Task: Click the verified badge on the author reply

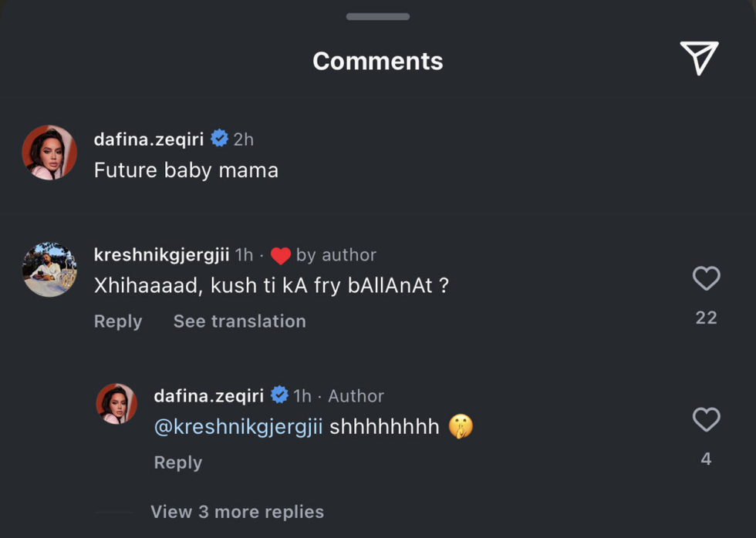Action: (279, 395)
